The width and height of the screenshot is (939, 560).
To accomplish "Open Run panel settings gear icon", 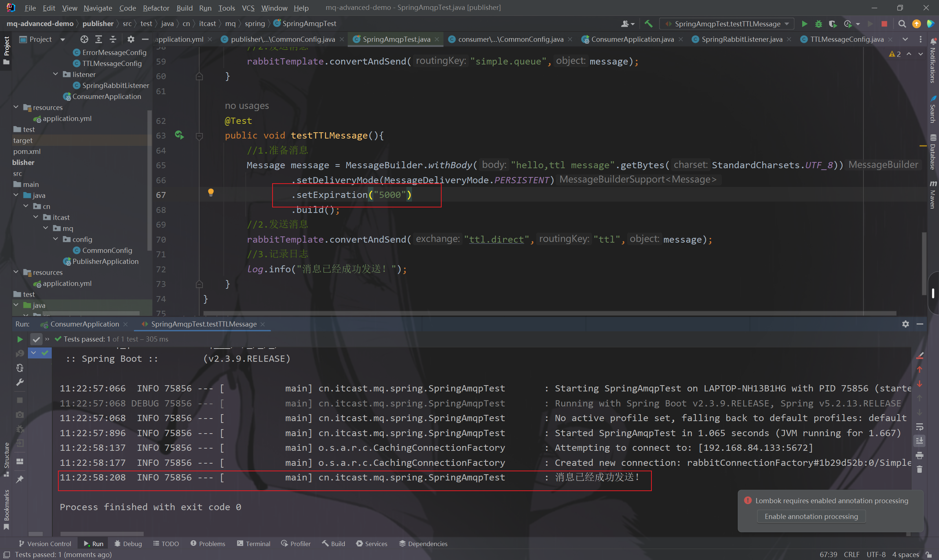I will [905, 324].
